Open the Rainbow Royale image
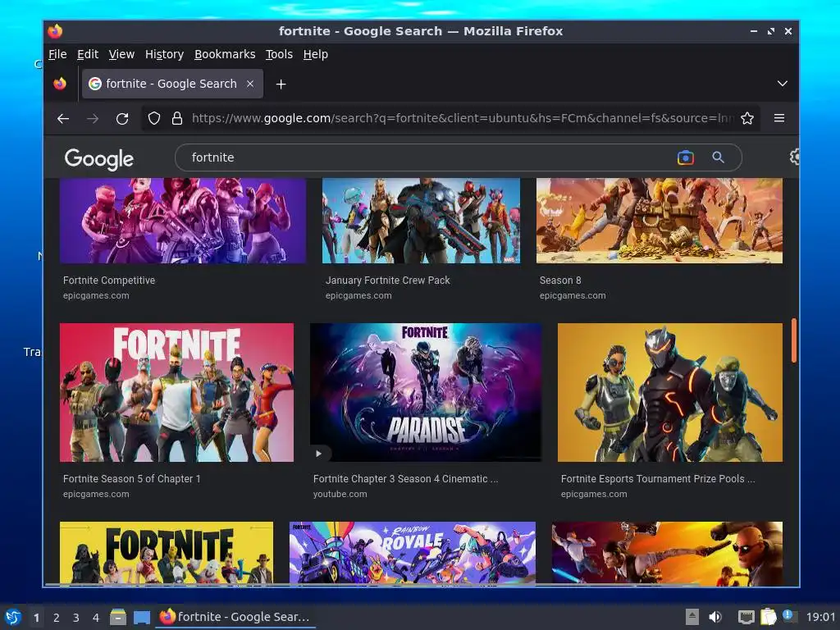The width and height of the screenshot is (840, 630). (413, 553)
